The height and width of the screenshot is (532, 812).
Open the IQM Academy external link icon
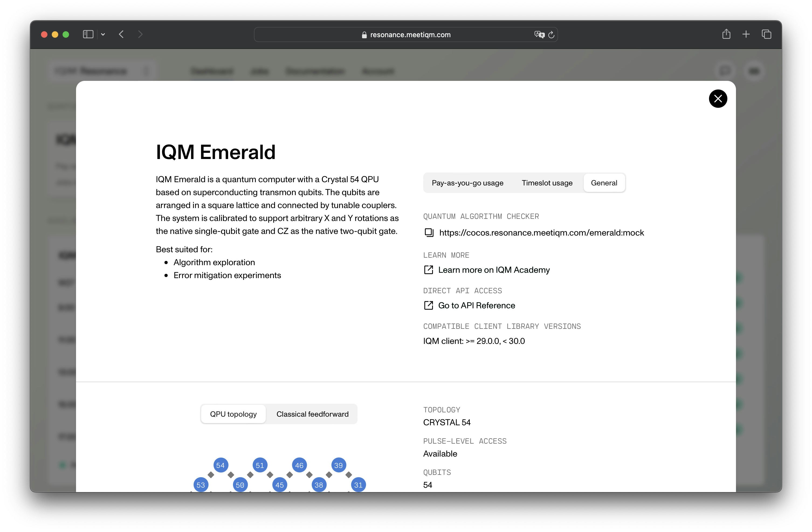click(429, 270)
